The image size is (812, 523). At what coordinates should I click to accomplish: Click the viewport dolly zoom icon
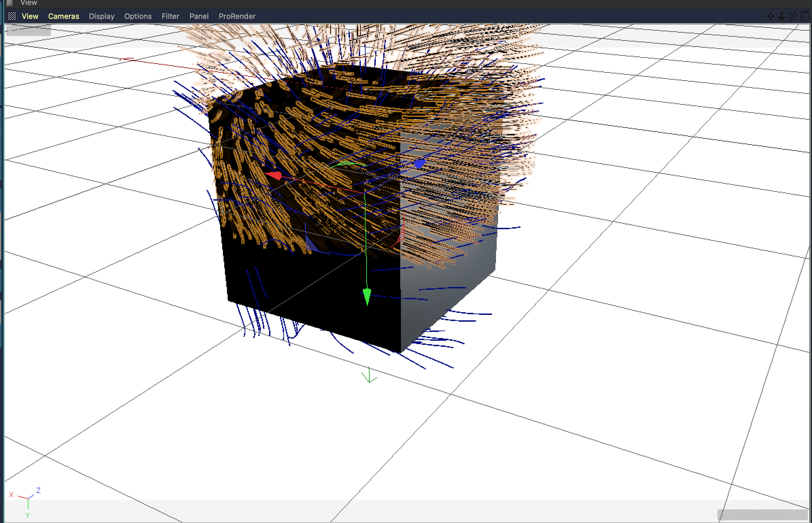pos(781,16)
